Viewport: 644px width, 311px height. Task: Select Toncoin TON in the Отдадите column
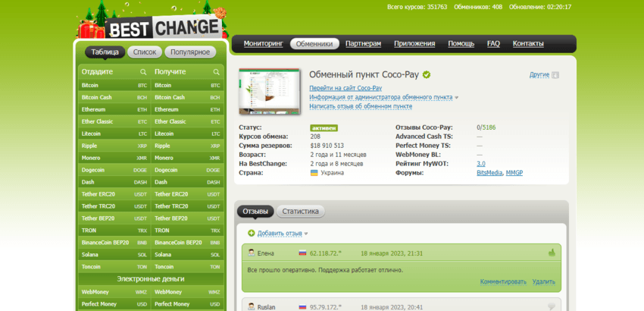114,266
